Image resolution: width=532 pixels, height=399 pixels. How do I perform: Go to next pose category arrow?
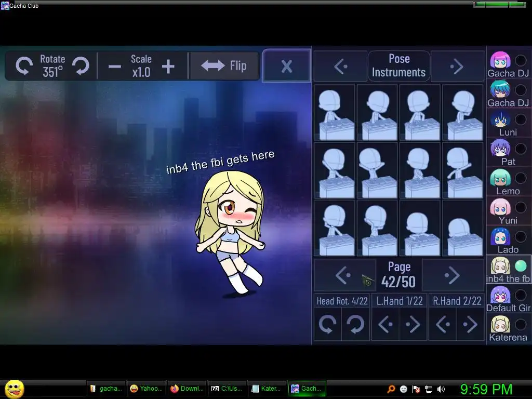click(457, 66)
